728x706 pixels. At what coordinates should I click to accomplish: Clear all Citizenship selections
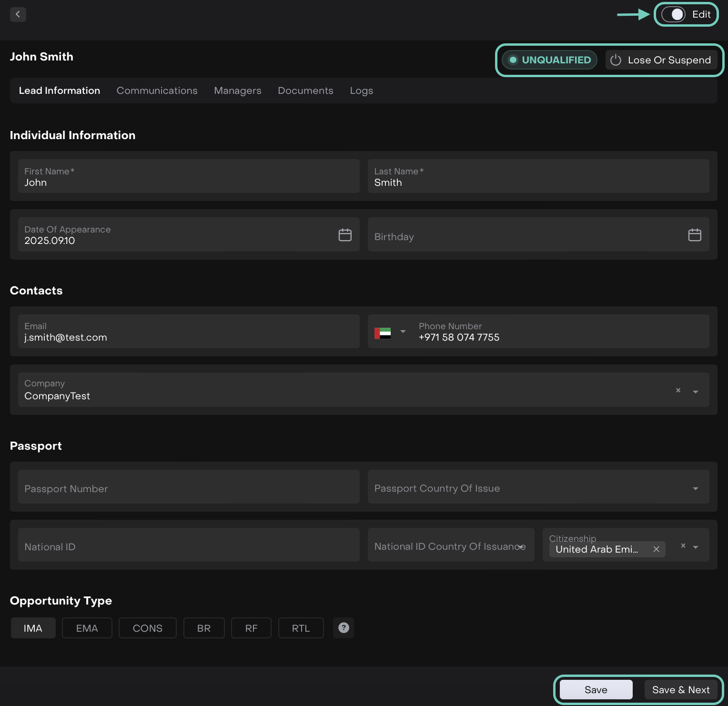pos(683,546)
